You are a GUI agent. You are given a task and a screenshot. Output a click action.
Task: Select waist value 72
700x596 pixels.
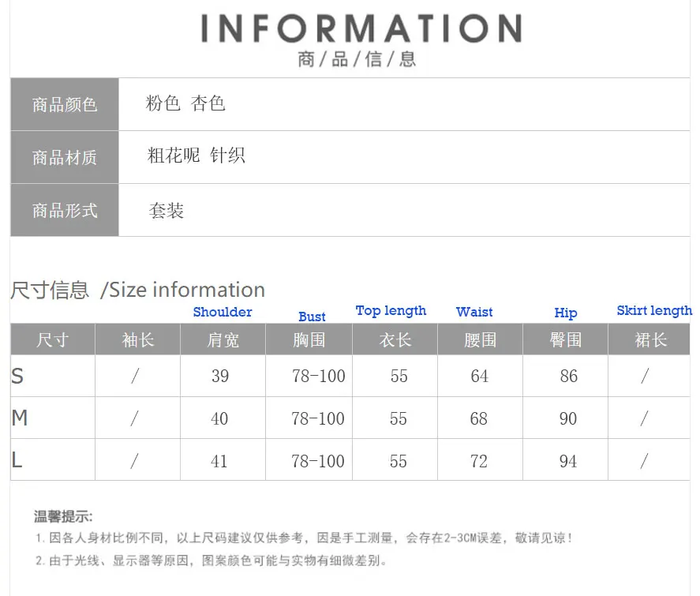click(x=478, y=462)
